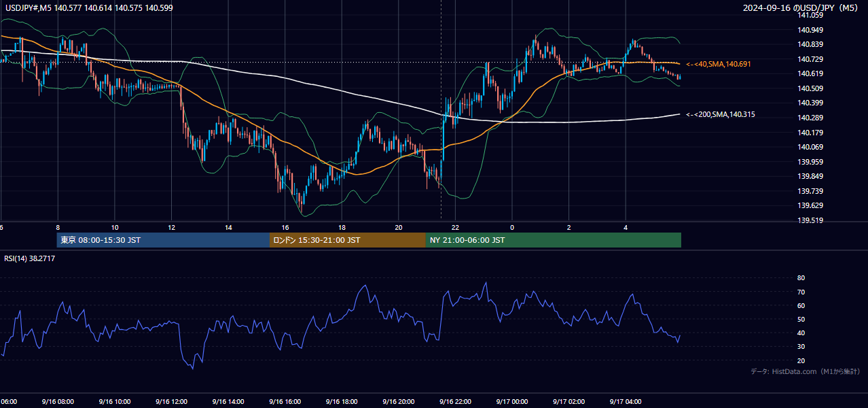Viewport: 868px width, 408px height.
Task: Click price axis label 140.839
Action: (810, 45)
